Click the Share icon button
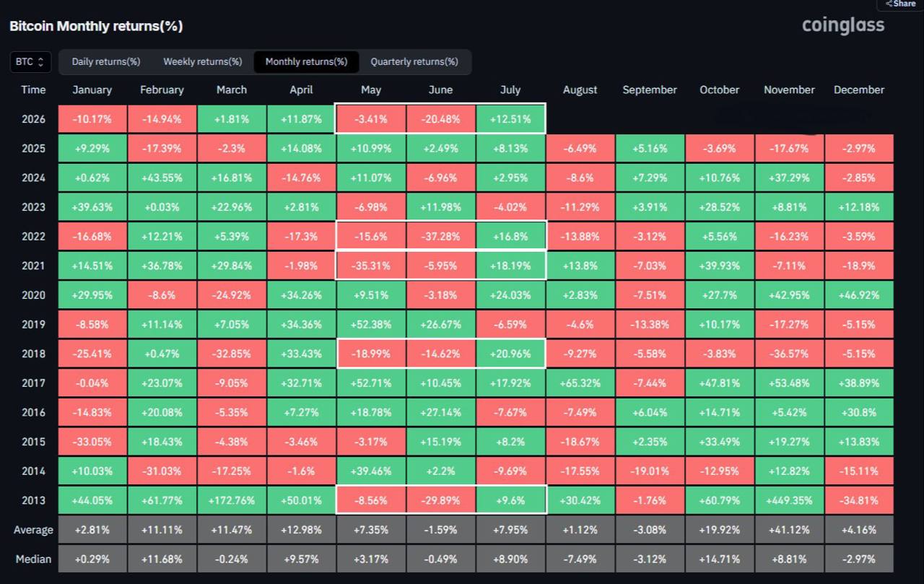The height and width of the screenshot is (584, 924). pos(900,4)
